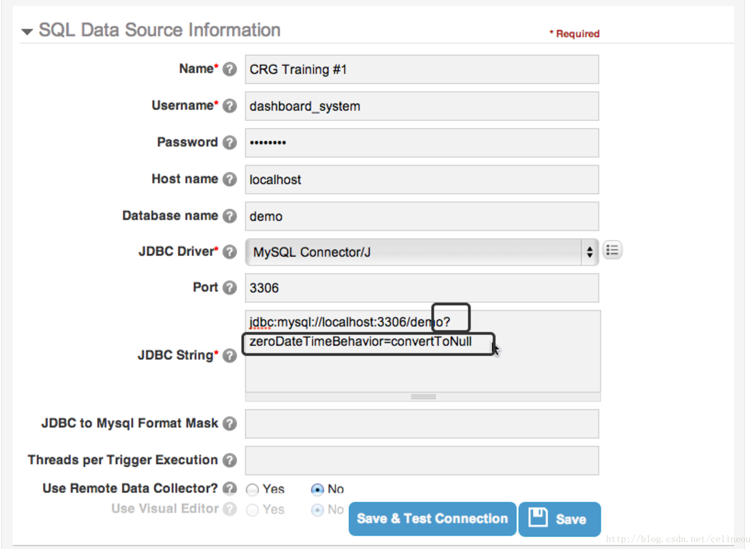
Task: Focus the JDBC to Mysql Format Mask field
Action: [421, 424]
